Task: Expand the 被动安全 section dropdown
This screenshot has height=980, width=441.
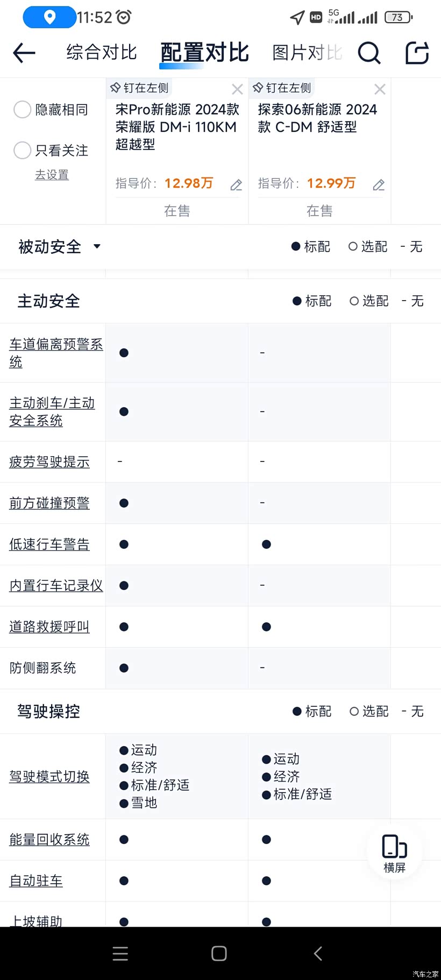Action: tap(97, 246)
